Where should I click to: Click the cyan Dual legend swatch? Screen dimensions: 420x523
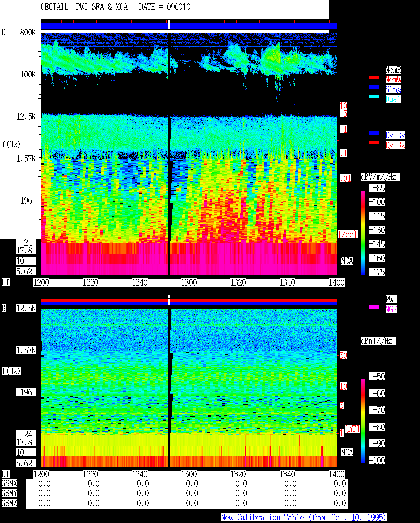pyautogui.click(x=374, y=97)
